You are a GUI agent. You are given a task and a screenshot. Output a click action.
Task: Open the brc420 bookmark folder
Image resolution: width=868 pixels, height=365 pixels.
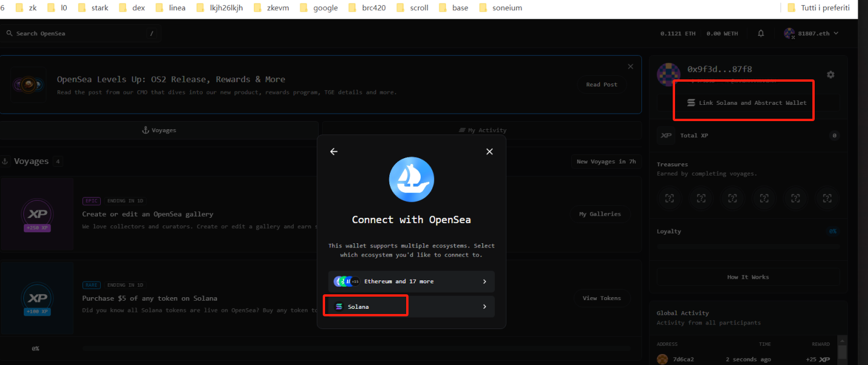tap(367, 8)
